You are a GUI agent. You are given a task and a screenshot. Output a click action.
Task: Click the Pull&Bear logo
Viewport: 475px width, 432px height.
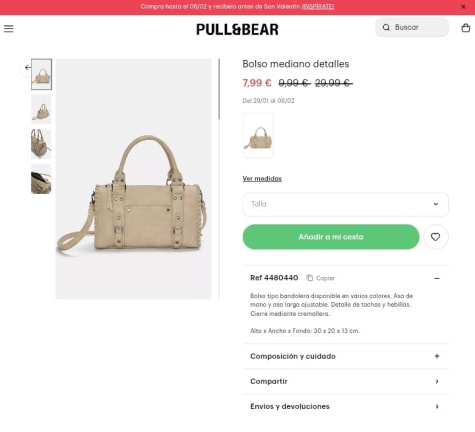tap(237, 29)
